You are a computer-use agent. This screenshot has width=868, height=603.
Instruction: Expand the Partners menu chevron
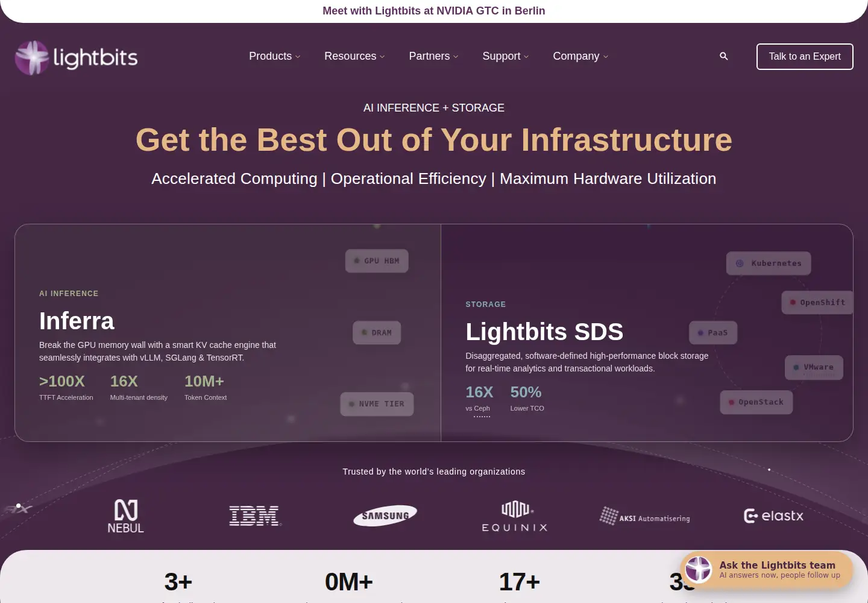(456, 57)
